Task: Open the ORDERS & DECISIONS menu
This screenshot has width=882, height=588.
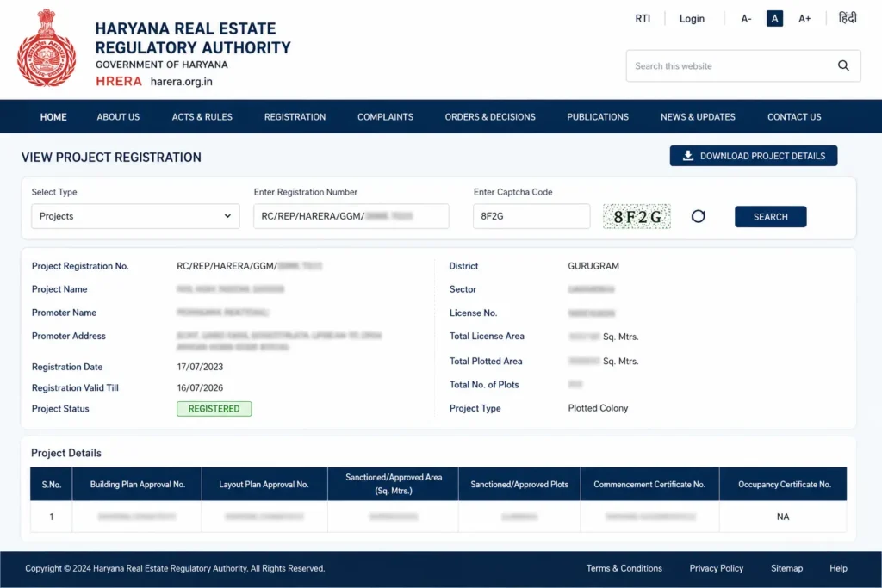Action: point(490,117)
